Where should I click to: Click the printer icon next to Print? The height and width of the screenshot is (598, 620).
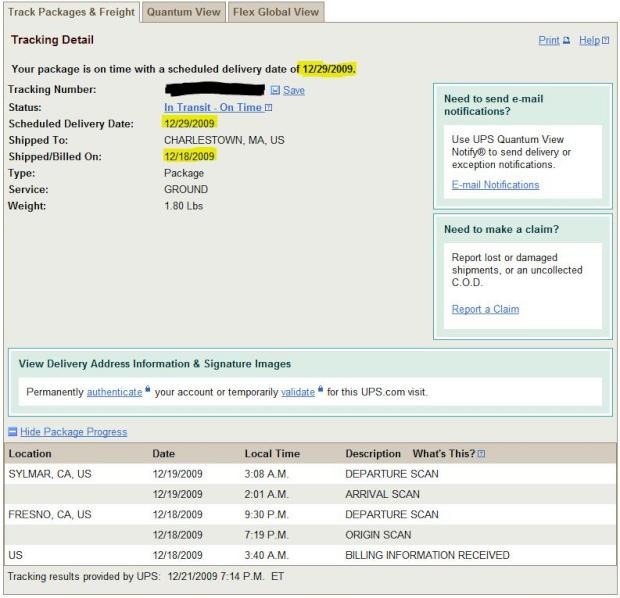[x=566, y=41]
